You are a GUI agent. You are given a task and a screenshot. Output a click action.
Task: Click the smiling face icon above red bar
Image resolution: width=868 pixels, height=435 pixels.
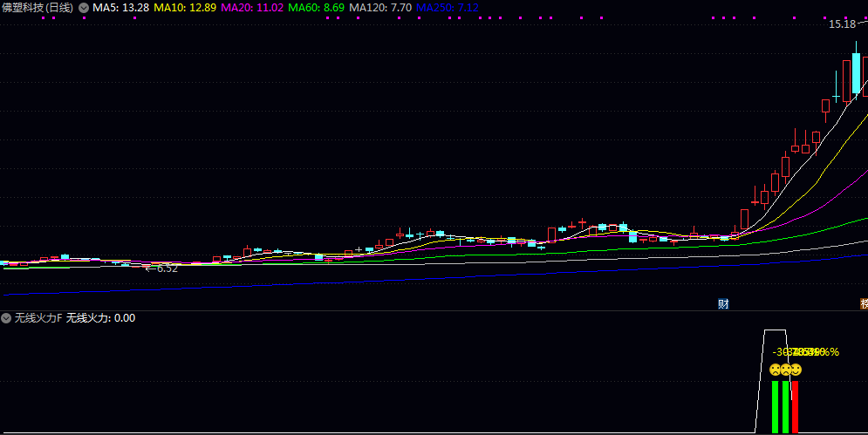click(796, 370)
